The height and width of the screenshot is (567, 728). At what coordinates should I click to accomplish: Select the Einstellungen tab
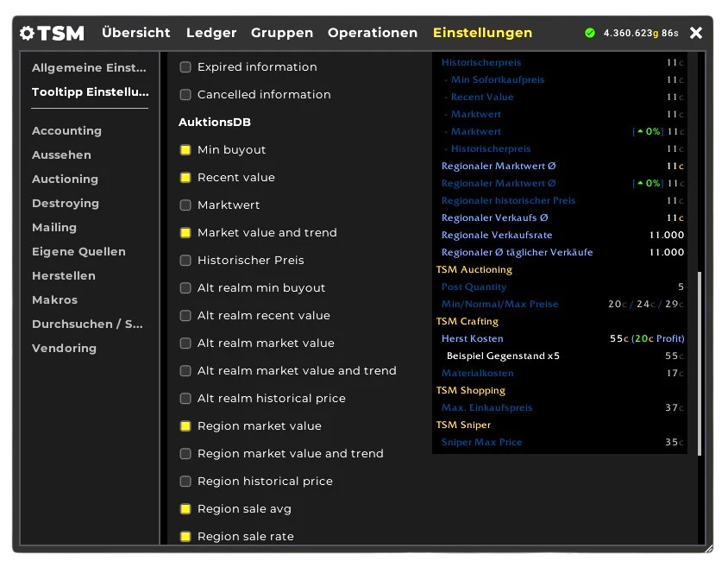coord(482,33)
